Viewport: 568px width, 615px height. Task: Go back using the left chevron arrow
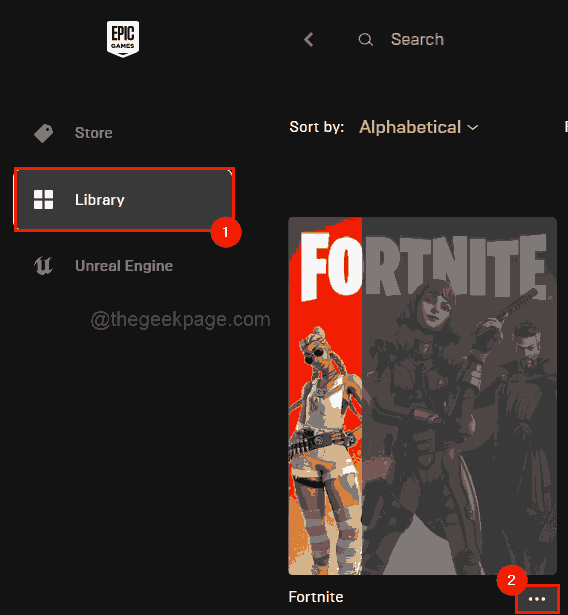click(x=309, y=40)
